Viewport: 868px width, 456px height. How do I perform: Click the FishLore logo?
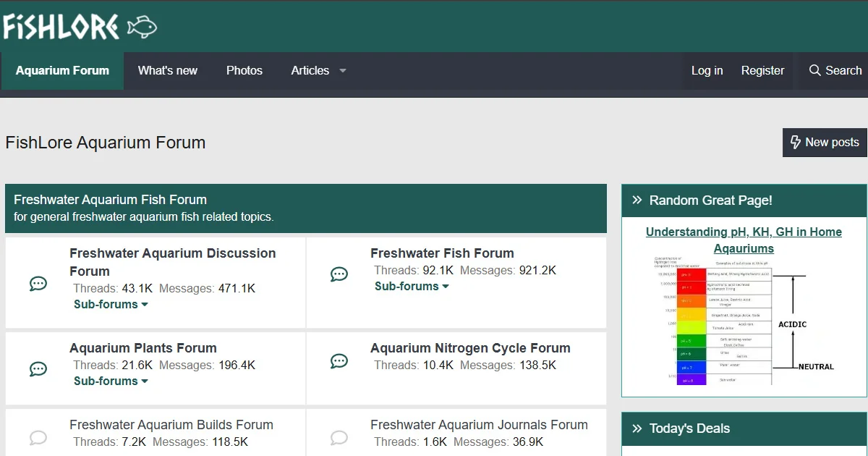(x=80, y=27)
